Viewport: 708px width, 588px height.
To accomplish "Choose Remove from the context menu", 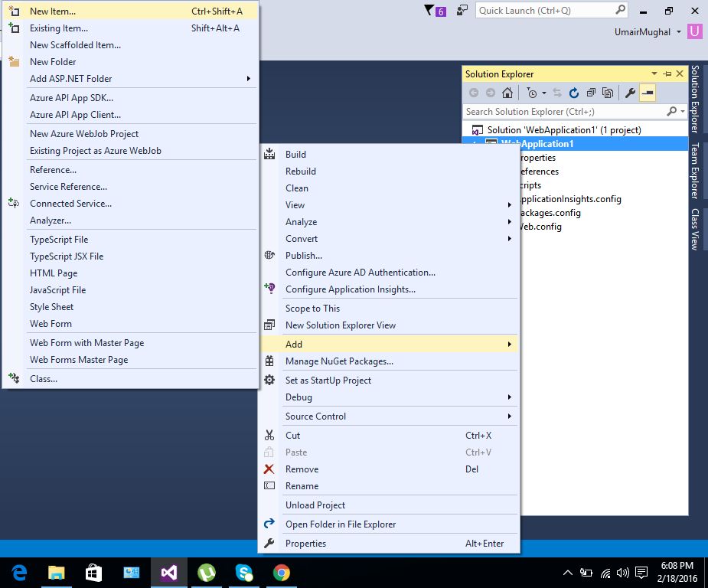I will pos(389,469).
